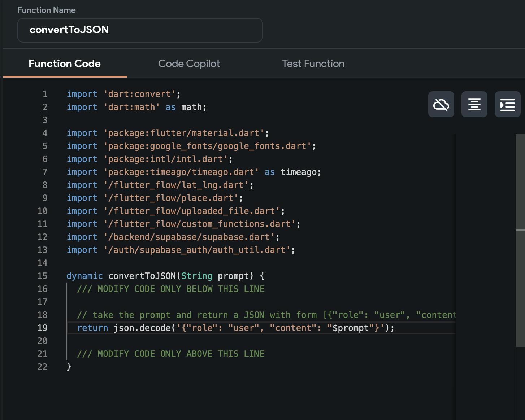The height and width of the screenshot is (420, 525).
Task: Click line number 17 on the blank line
Action: (x=42, y=302)
